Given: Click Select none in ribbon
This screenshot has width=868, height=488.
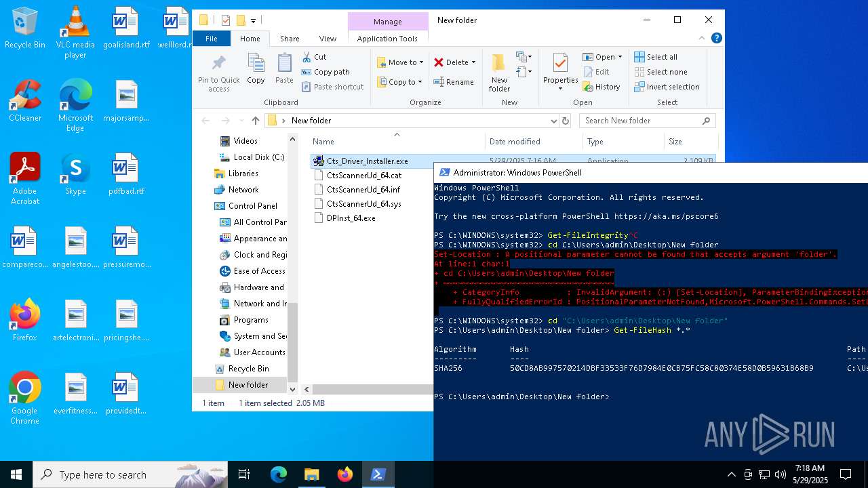Looking at the screenshot, I should (661, 72).
